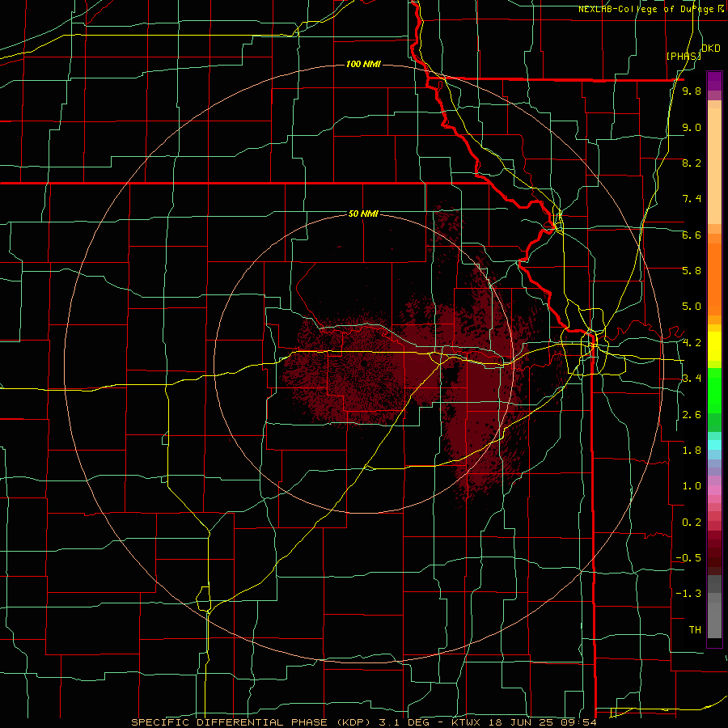The image size is (728, 728).
Task: Click the 1.8 value on color scale
Action: point(692,450)
